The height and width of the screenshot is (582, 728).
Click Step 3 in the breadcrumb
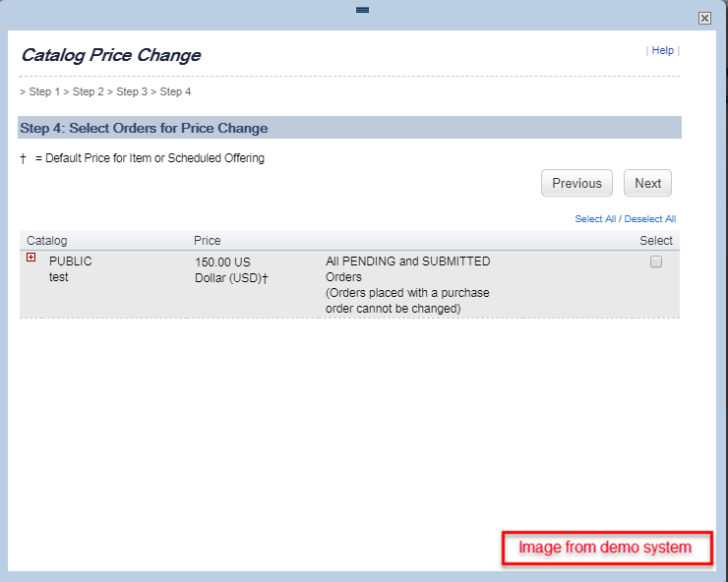pos(132,91)
